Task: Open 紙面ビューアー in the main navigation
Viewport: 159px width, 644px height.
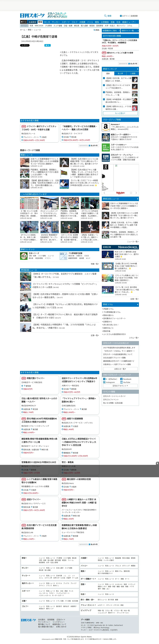Action: click(129, 22)
